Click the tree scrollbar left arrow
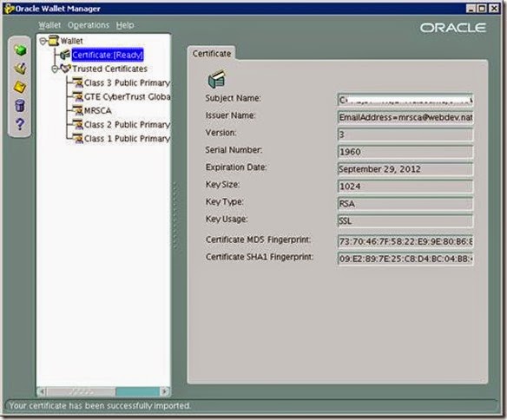 coord(42,391)
